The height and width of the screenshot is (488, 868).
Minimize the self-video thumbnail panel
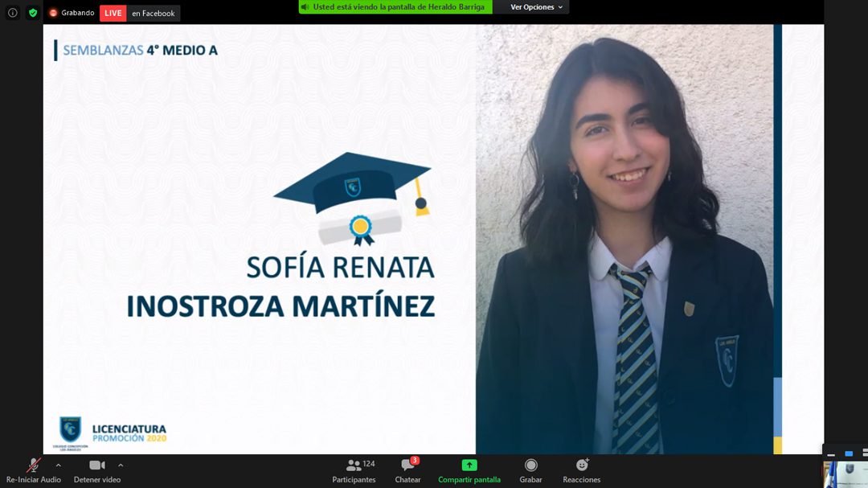(x=832, y=454)
